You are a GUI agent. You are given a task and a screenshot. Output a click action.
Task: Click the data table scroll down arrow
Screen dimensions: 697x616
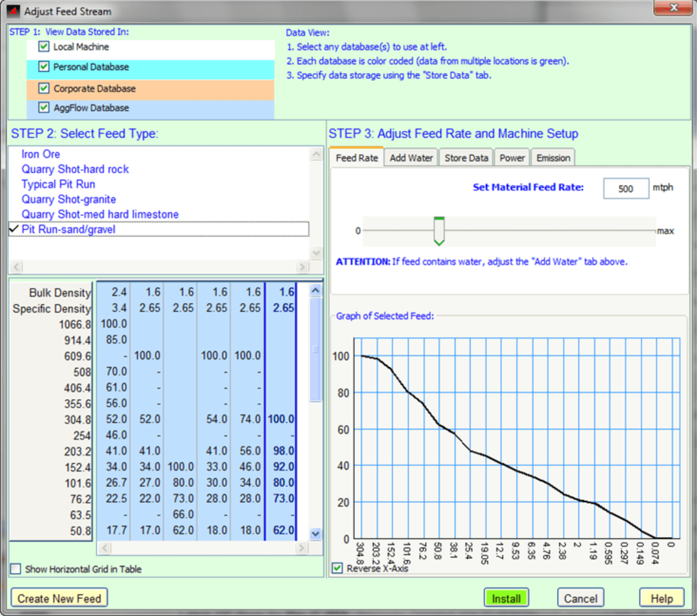pyautogui.click(x=315, y=533)
